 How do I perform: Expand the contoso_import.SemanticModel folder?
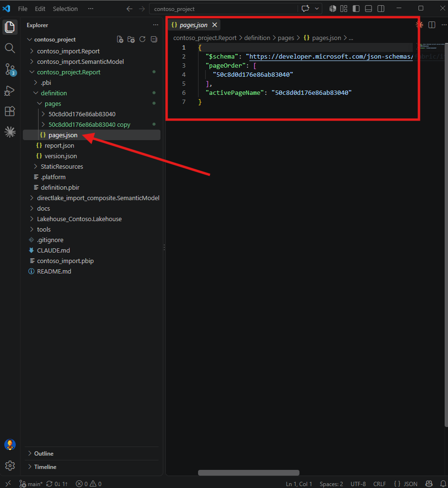32,61
